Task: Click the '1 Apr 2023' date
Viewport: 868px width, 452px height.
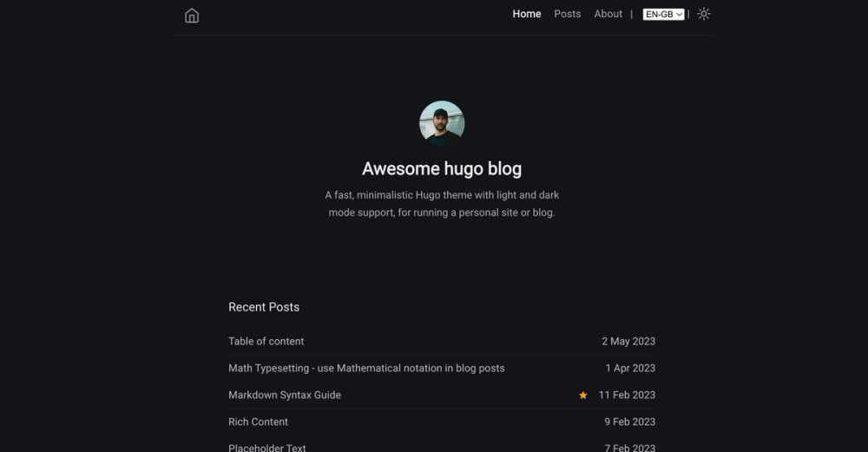Action: [x=630, y=368]
